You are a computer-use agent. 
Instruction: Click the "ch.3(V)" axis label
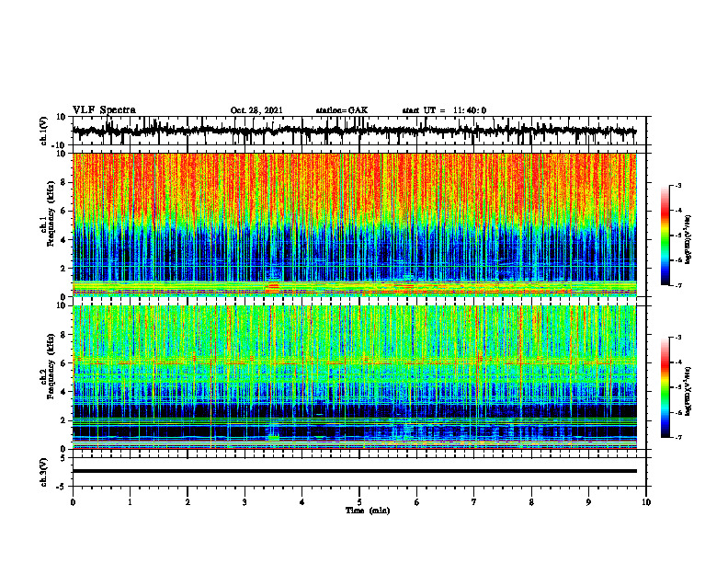[x=44, y=472]
